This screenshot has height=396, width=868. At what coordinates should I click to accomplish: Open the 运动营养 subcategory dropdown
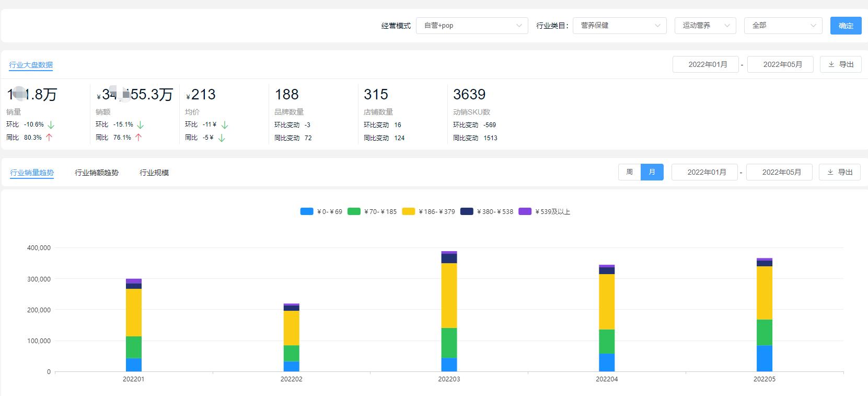pos(705,26)
